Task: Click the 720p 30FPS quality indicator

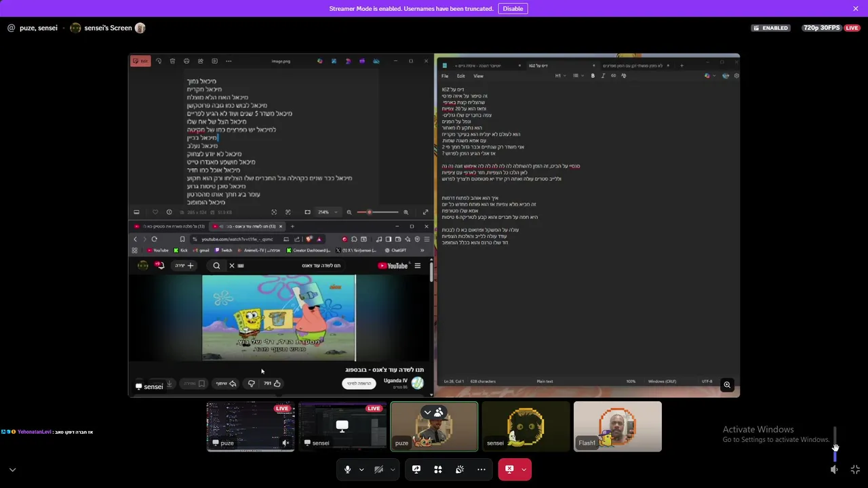Action: click(821, 28)
